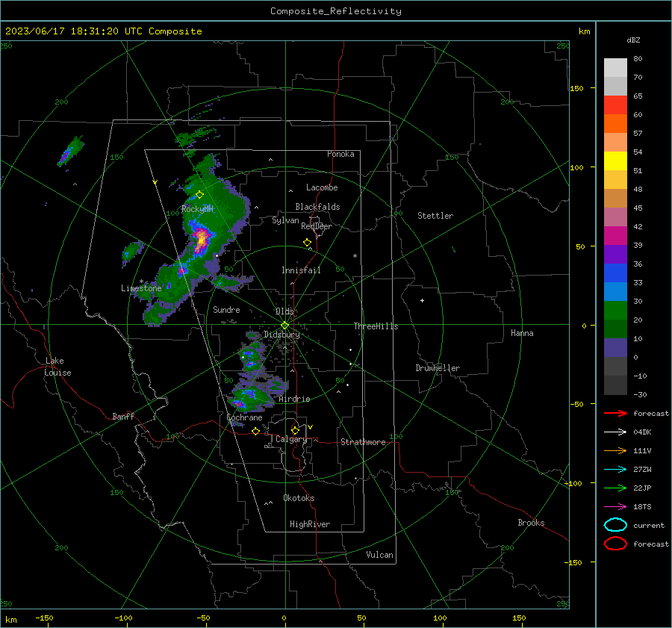Image resolution: width=672 pixels, height=628 pixels.
Task: Select the bright green legend swatch
Action: pyautogui.click(x=615, y=311)
